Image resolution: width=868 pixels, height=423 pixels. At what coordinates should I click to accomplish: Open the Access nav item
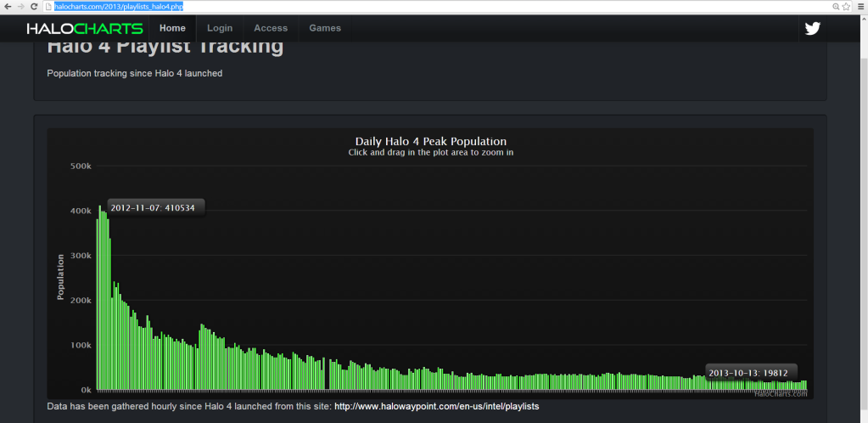271,28
